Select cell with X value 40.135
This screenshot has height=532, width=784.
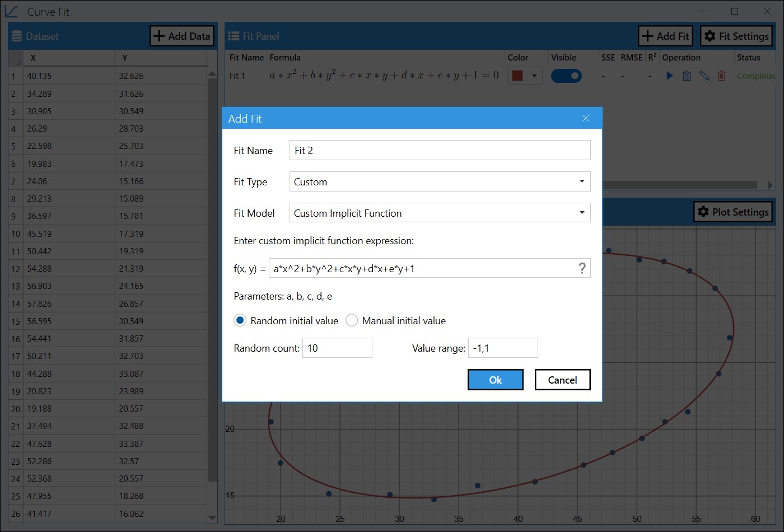point(69,76)
